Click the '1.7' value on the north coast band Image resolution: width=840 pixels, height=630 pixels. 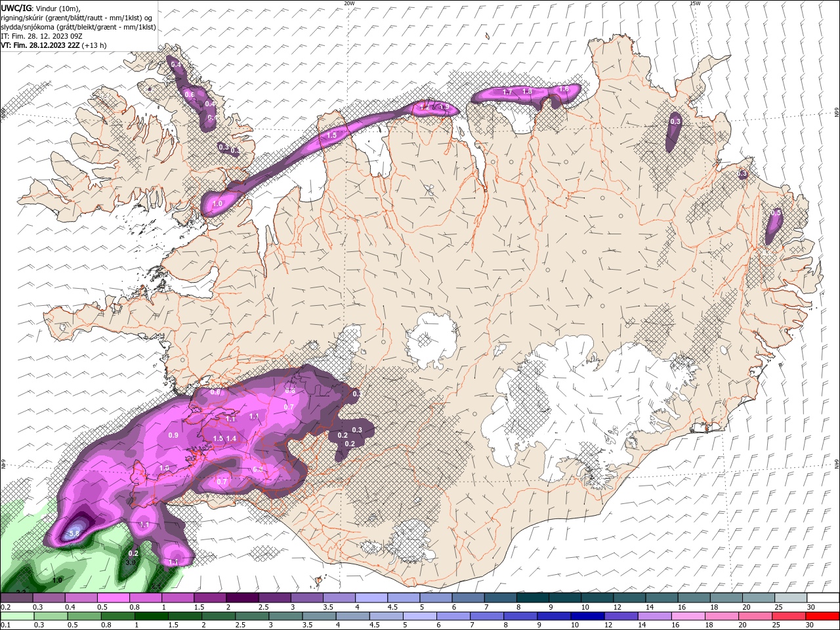pos(507,93)
